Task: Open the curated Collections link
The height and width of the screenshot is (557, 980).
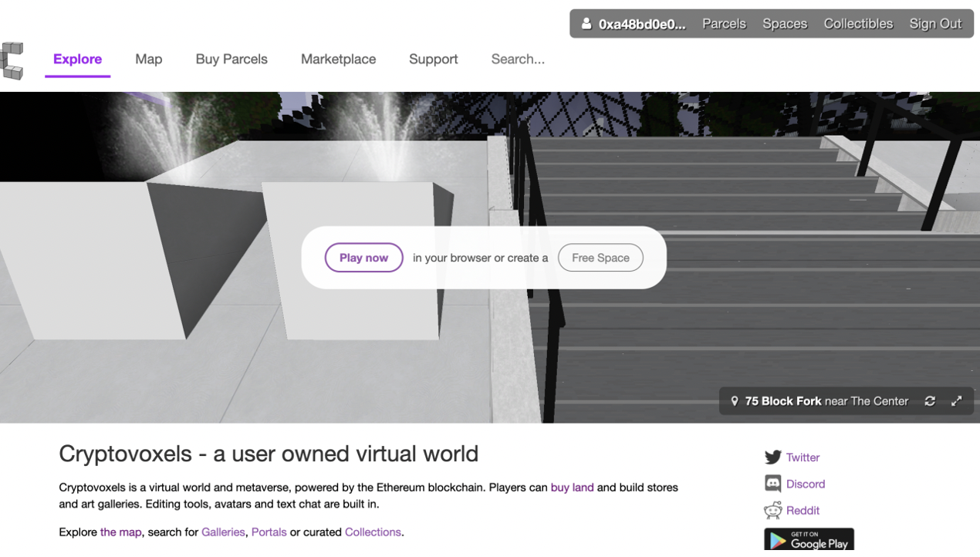Action: tap(373, 532)
